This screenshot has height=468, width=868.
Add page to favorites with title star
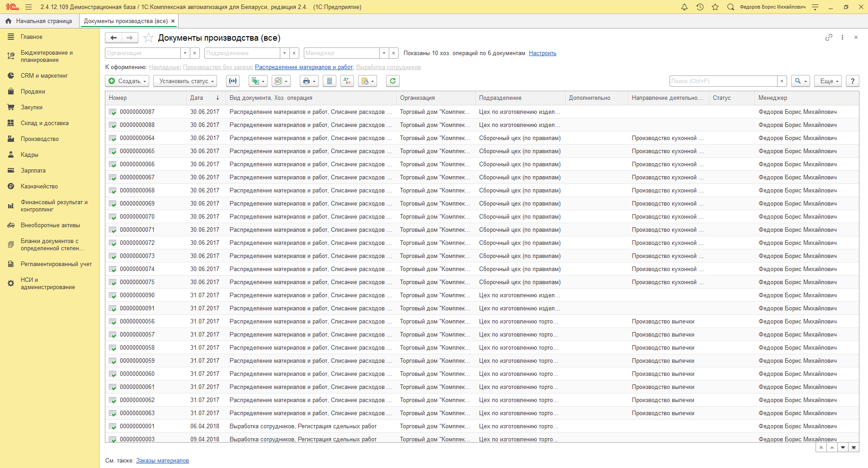coord(148,38)
